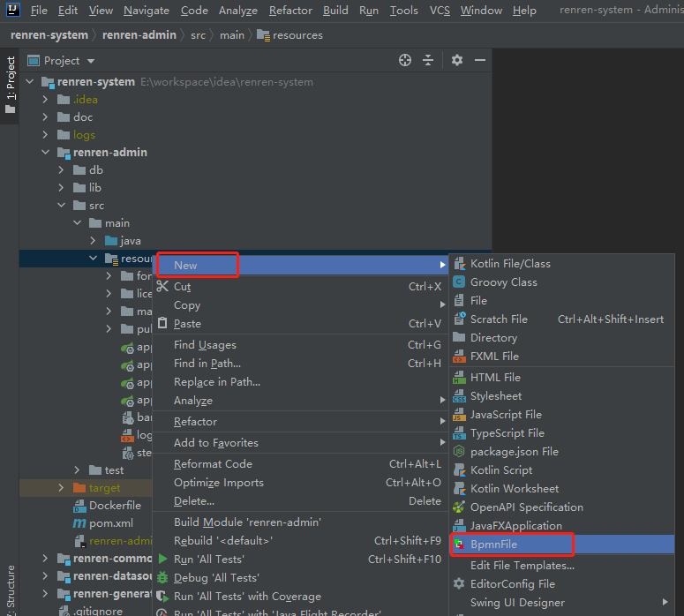Click the green Run 'All Tests' arrow icon
Viewport: 684px width, 616px height.
click(162, 559)
